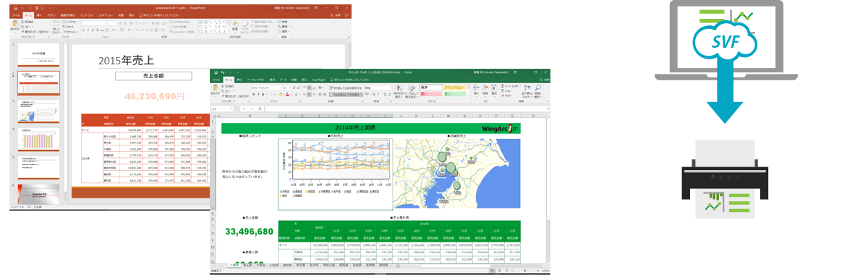Click the '46,230,690円' total on slide
Screen dimensions: 868x275
[154, 96]
